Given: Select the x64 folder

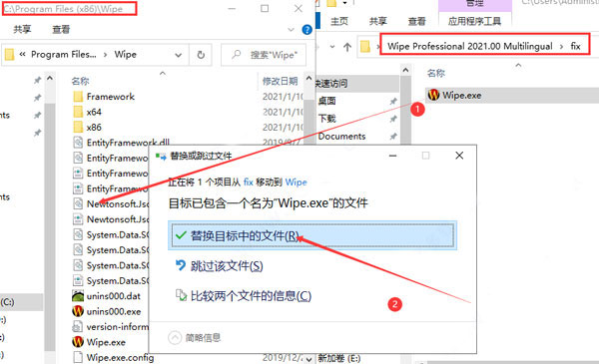Looking at the screenshot, I should tap(88, 112).
